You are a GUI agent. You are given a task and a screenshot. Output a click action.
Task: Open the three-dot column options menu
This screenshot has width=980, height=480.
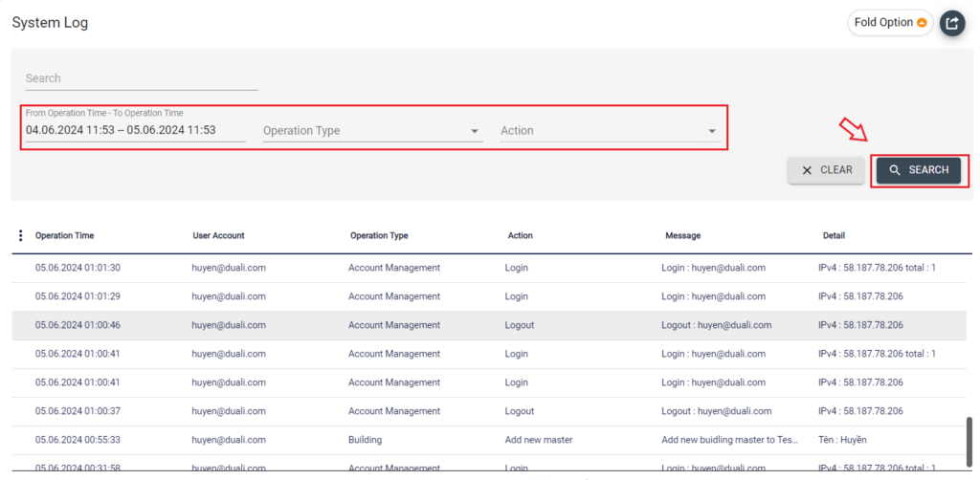coord(21,235)
